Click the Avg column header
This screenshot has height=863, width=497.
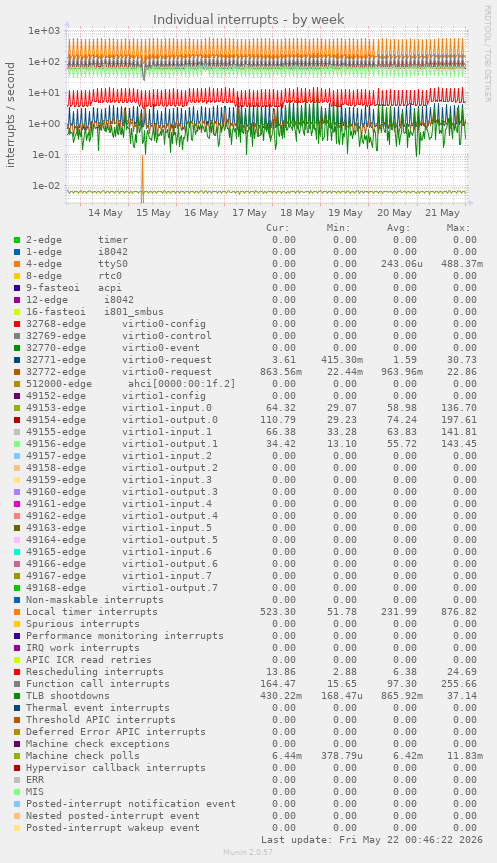tap(398, 228)
